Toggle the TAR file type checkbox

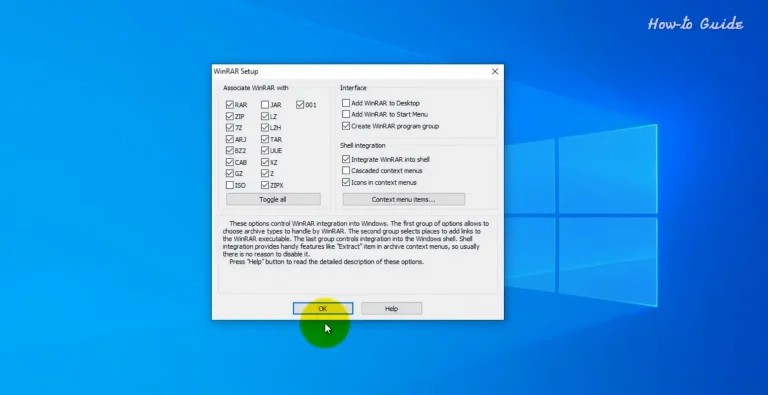click(265, 139)
